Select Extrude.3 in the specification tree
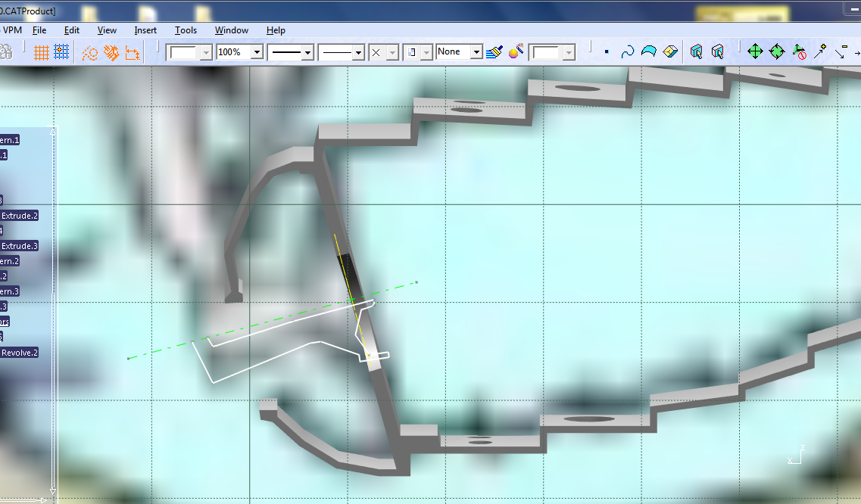This screenshot has height=504, width=861. tap(19, 245)
